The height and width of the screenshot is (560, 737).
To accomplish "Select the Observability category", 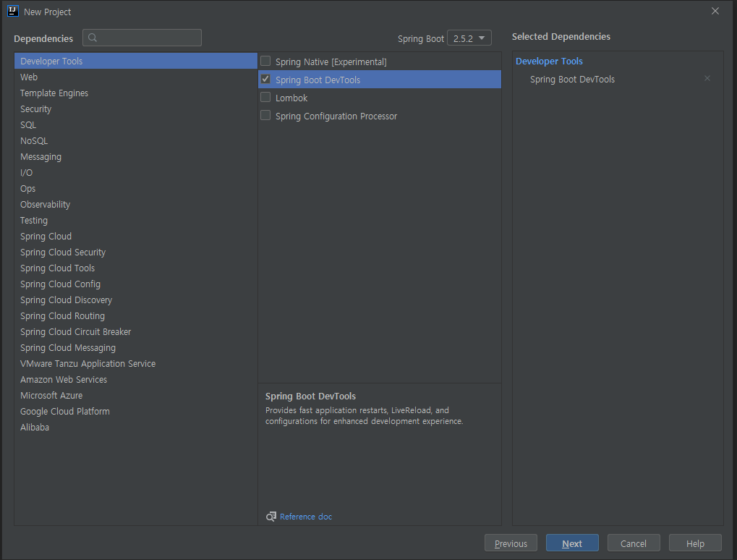I will (x=136, y=205).
